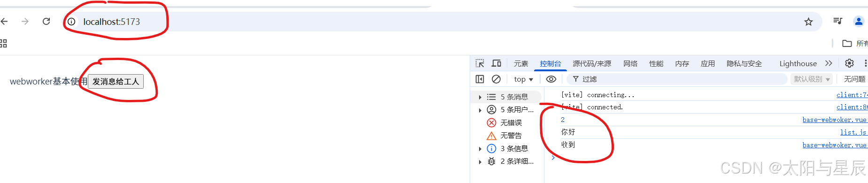Open base-webwoker.vue link on the 收到 log

click(835, 145)
